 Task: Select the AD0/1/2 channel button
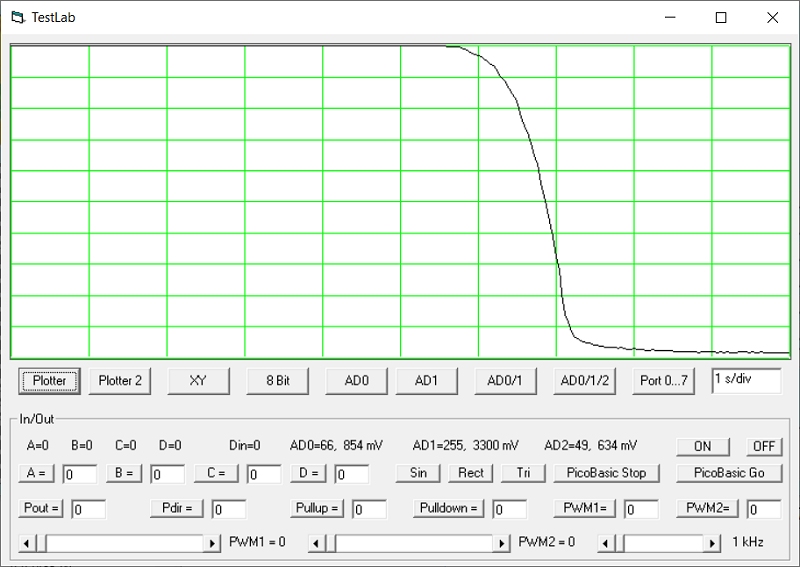[x=585, y=381]
